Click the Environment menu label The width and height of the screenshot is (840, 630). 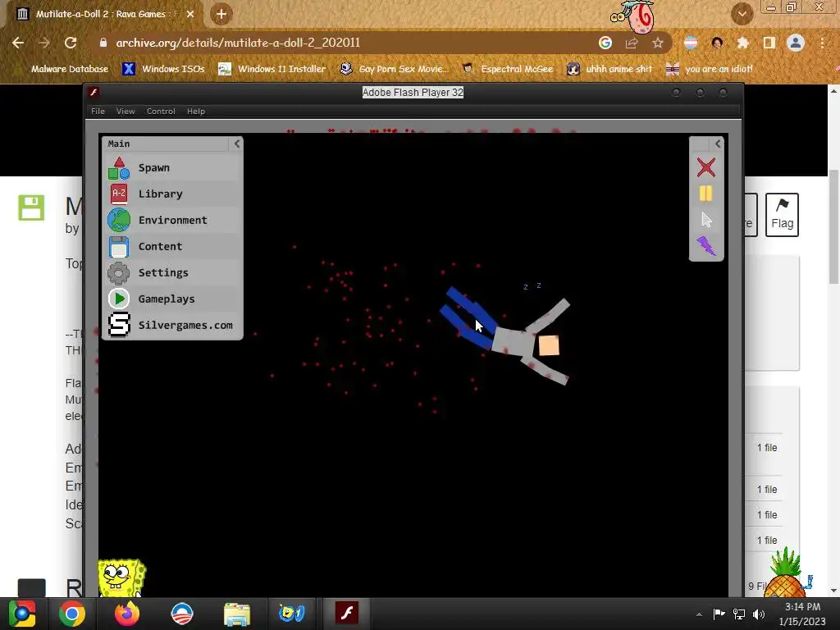pyautogui.click(x=173, y=220)
